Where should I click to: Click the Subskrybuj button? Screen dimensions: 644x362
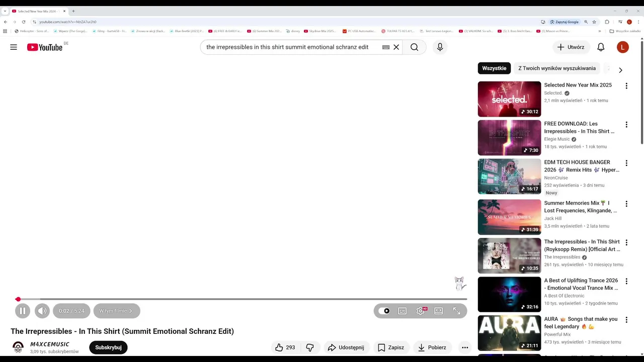coord(108,347)
